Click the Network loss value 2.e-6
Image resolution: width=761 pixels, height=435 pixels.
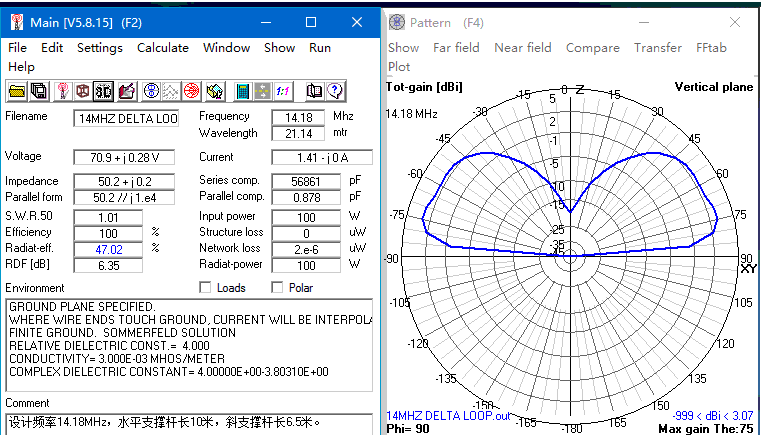(x=306, y=250)
